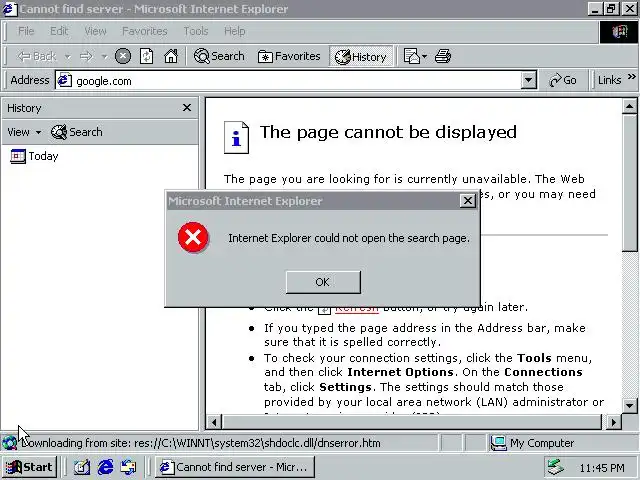Close the History side panel
Image resolution: width=640 pixels, height=480 pixels.
(x=187, y=108)
